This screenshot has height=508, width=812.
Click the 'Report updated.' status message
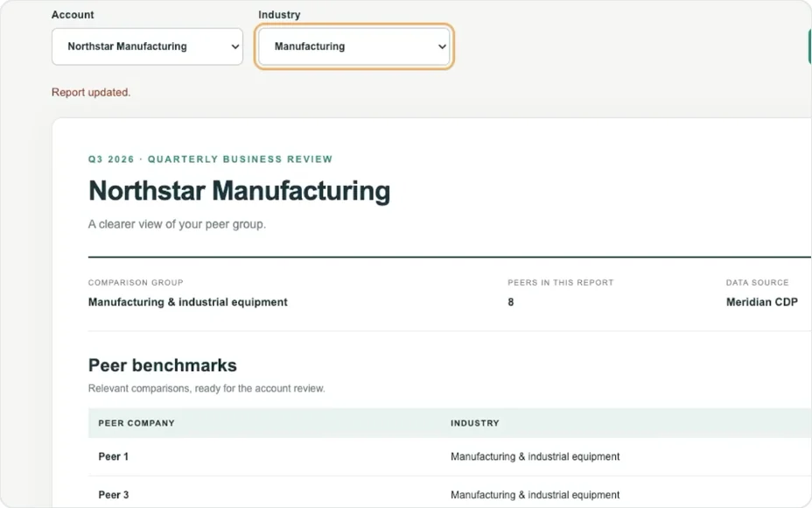91,92
